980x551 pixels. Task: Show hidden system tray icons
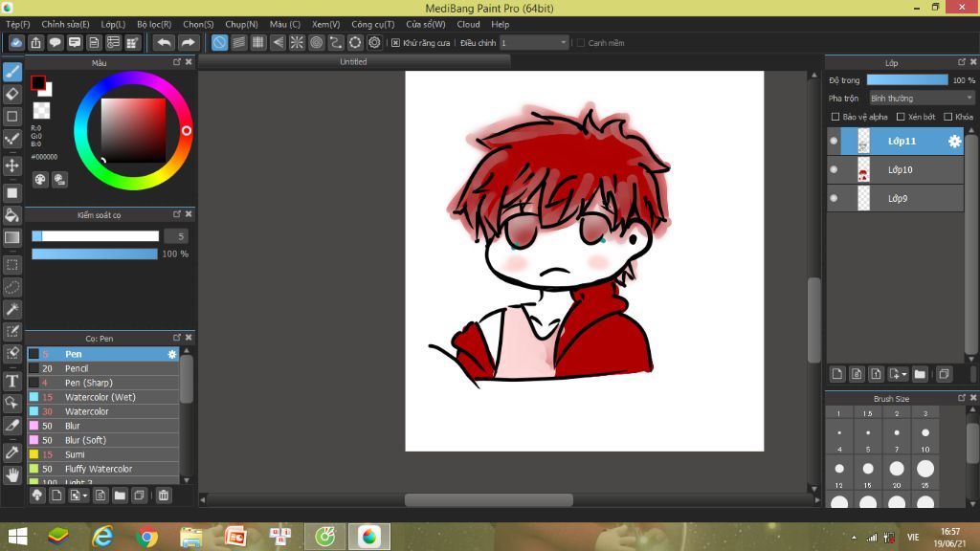[854, 538]
